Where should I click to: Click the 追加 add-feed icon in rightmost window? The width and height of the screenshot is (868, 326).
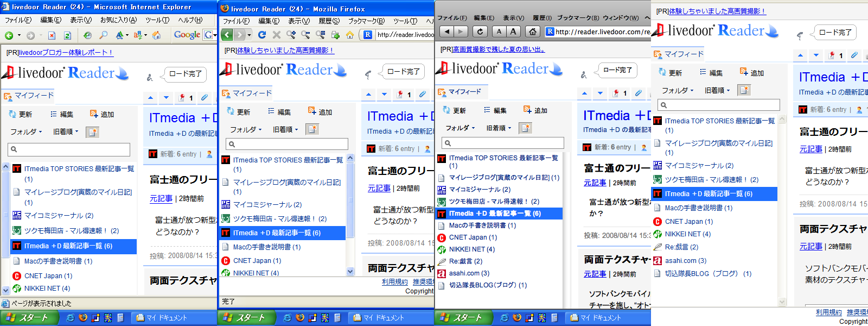coord(744,72)
